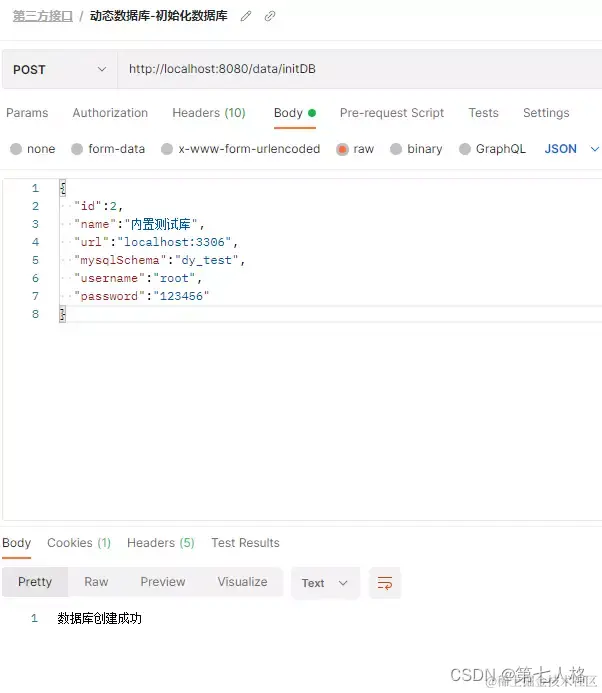
Task: Click the request title 动态数据库-初始化数据库
Action: coord(159,16)
